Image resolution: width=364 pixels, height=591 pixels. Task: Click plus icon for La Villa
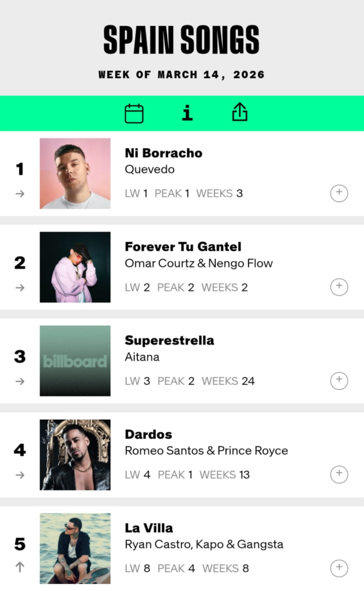[x=339, y=568]
